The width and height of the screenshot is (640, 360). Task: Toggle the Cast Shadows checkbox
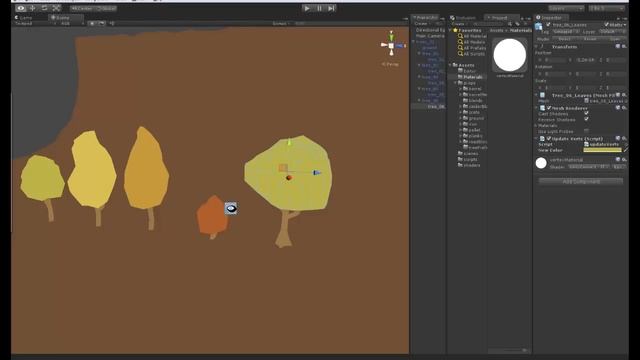click(586, 113)
